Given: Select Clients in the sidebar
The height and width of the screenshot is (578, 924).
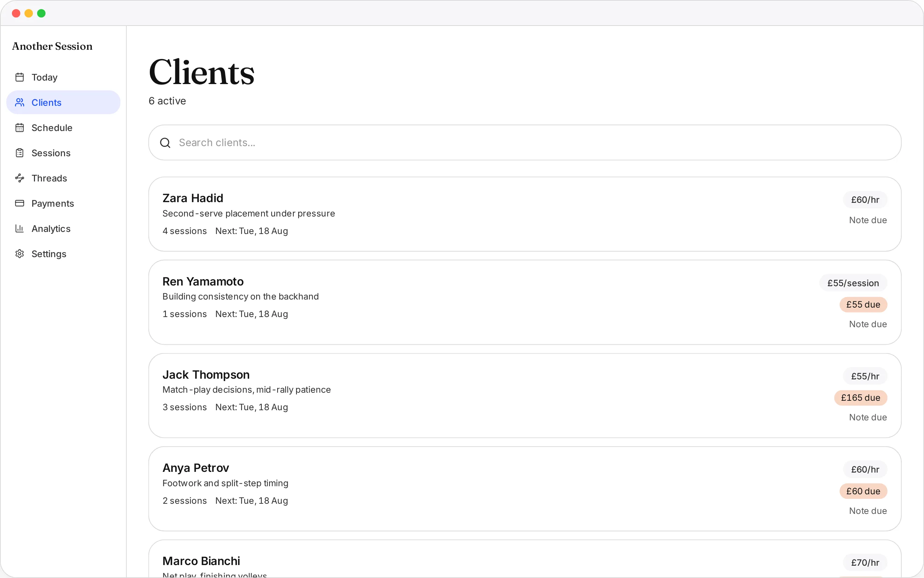Looking at the screenshot, I should (63, 102).
